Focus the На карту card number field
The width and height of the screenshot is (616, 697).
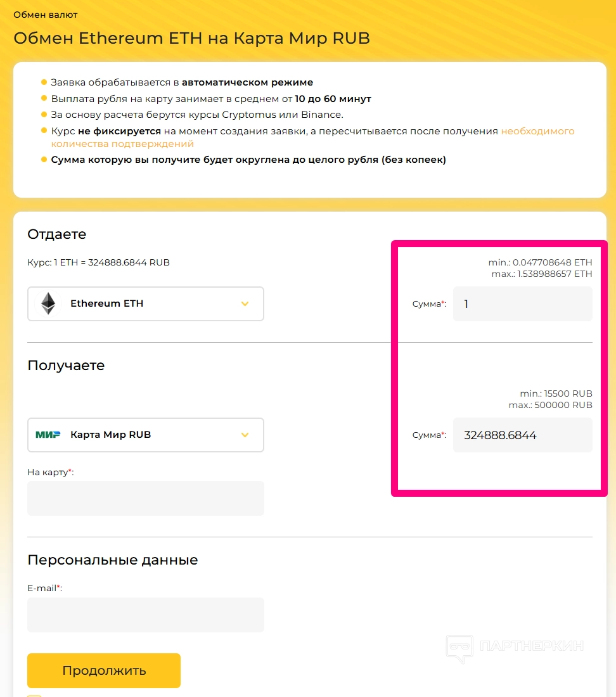(145, 498)
